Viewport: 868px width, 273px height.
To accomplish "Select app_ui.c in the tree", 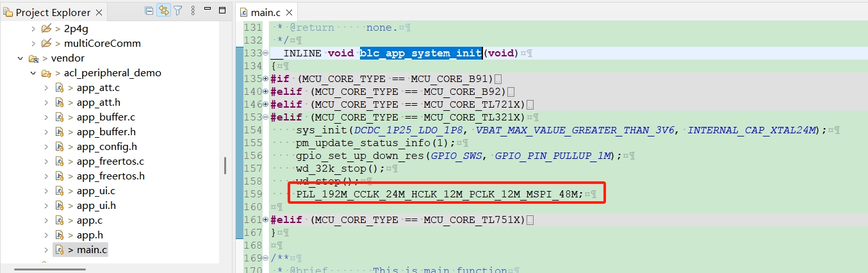I will point(95,191).
